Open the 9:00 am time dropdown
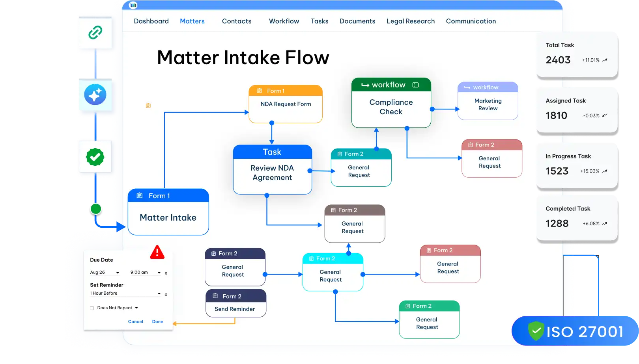Screen dimensions: 639x364 click(146, 272)
